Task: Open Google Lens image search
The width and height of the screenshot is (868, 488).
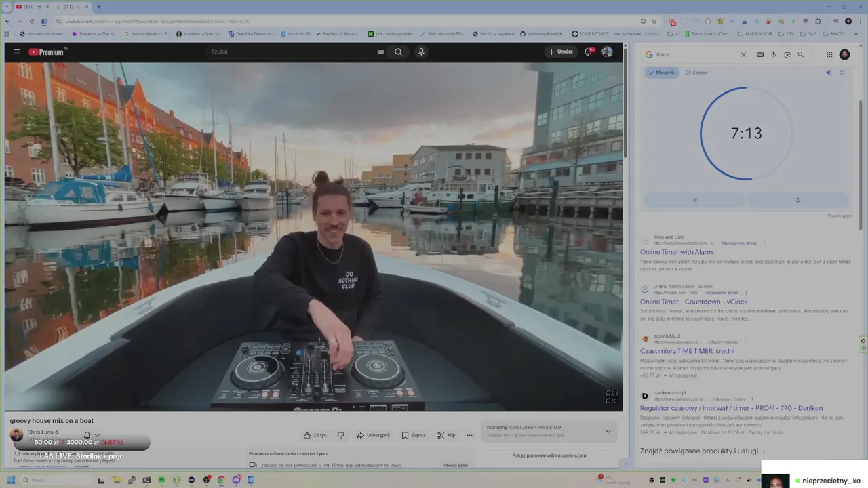Action: coord(787,54)
